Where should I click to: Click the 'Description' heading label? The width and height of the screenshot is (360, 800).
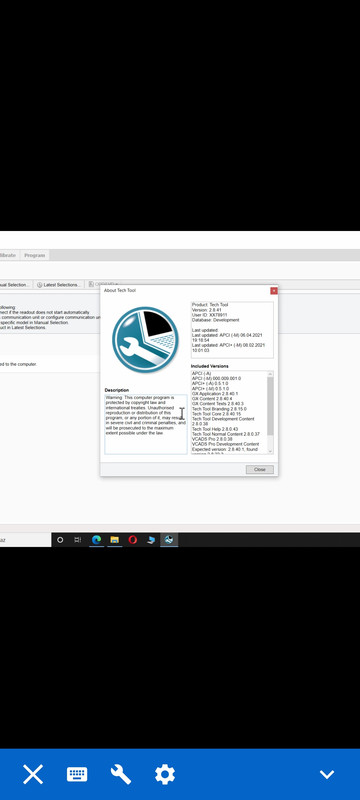tap(117, 390)
